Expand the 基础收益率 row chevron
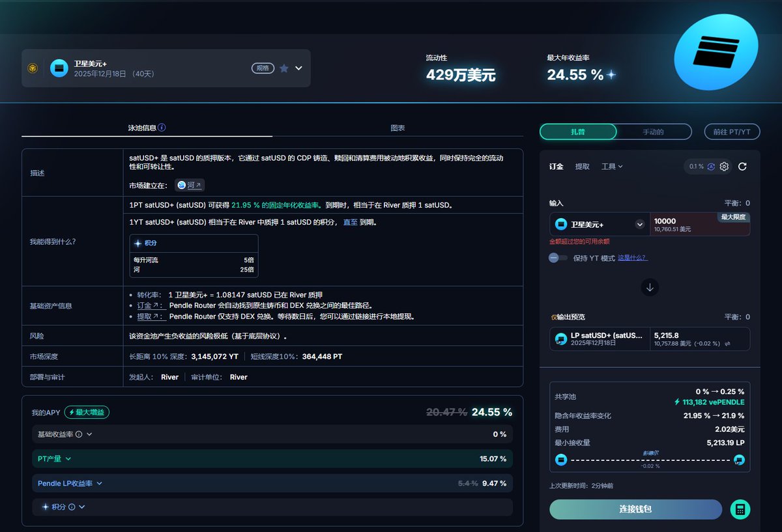Screen dimensions: 782x532 point(89,434)
